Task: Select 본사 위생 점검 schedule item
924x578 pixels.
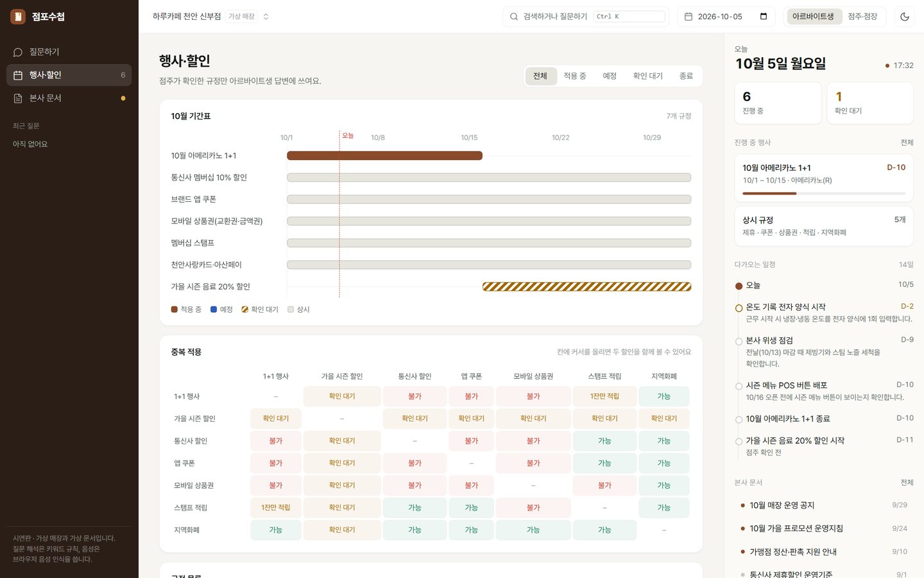Action: point(824,352)
